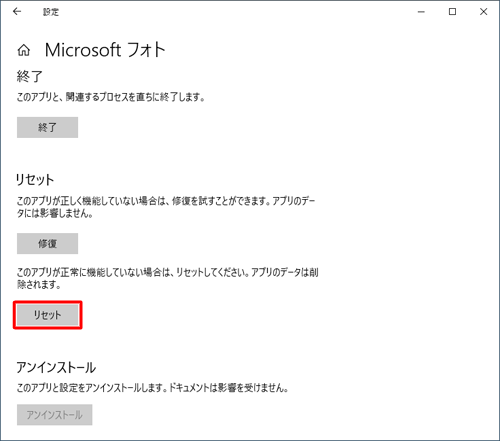Select the 'Microsoft フォト' page title
Image resolution: width=500 pixels, height=441 pixels.
[105, 50]
